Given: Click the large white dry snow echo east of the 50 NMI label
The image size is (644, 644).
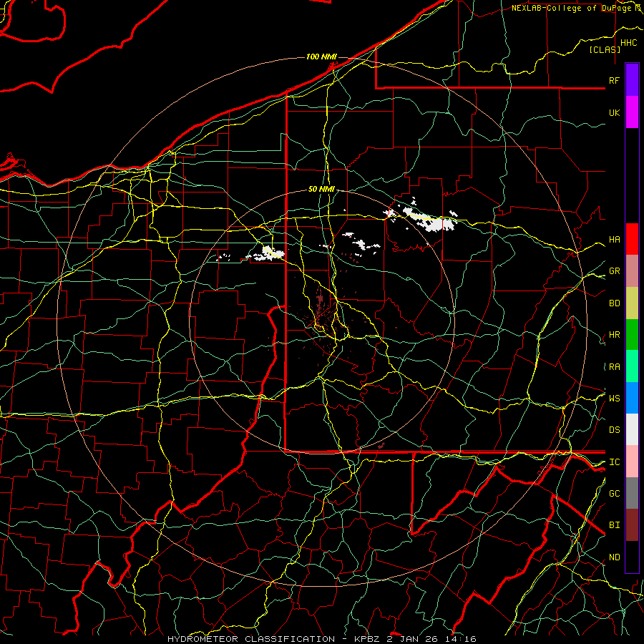Looking at the screenshot, I should pyautogui.click(x=429, y=221).
